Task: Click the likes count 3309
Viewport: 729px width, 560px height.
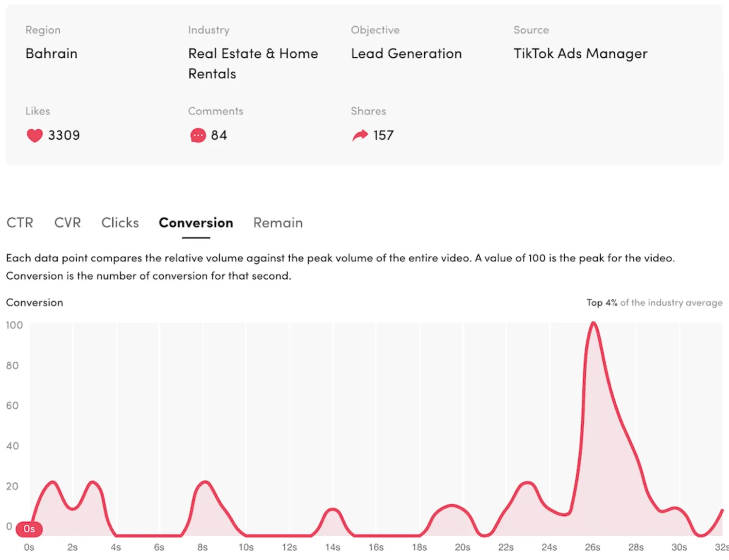Action: coord(64,136)
